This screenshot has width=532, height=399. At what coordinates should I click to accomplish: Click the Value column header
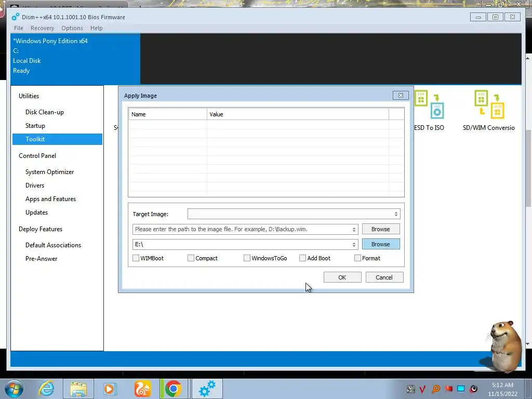click(x=298, y=114)
